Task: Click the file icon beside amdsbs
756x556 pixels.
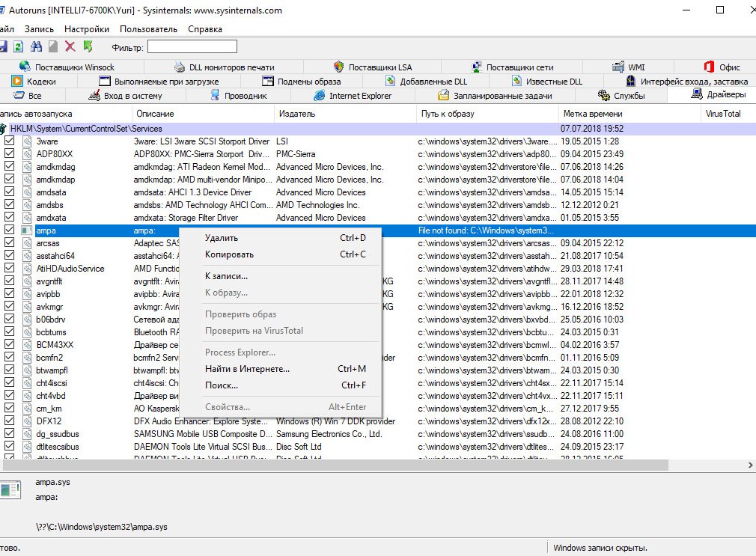Action: click(x=27, y=205)
